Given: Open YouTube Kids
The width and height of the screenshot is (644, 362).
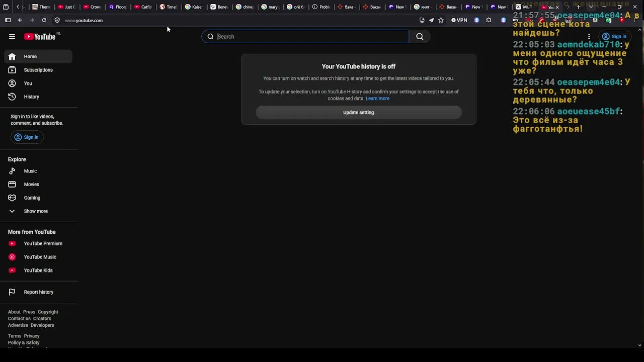Looking at the screenshot, I should click(x=38, y=270).
